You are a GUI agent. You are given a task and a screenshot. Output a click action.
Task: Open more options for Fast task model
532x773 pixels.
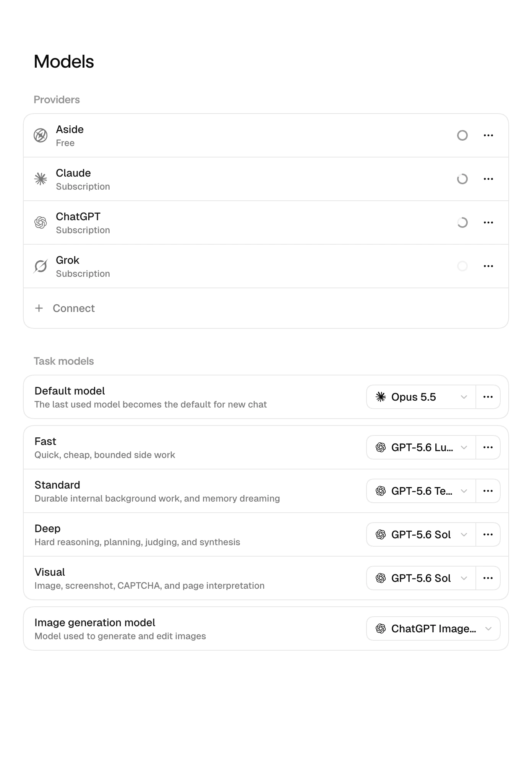pos(488,447)
